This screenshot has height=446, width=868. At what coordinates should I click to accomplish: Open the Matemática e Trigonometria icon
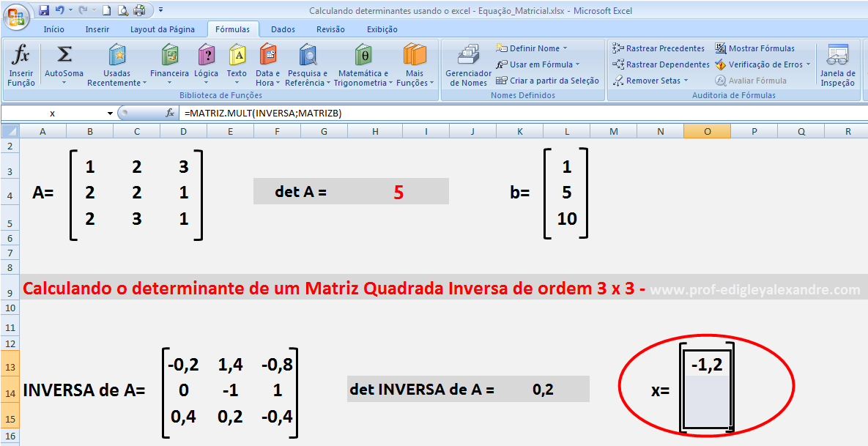pyautogui.click(x=362, y=64)
